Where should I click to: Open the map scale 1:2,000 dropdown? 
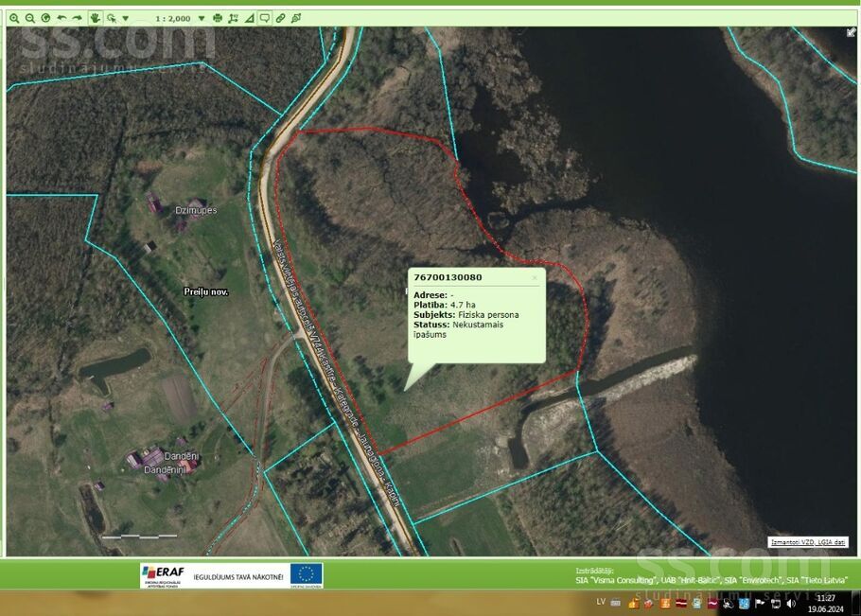pyautogui.click(x=202, y=18)
